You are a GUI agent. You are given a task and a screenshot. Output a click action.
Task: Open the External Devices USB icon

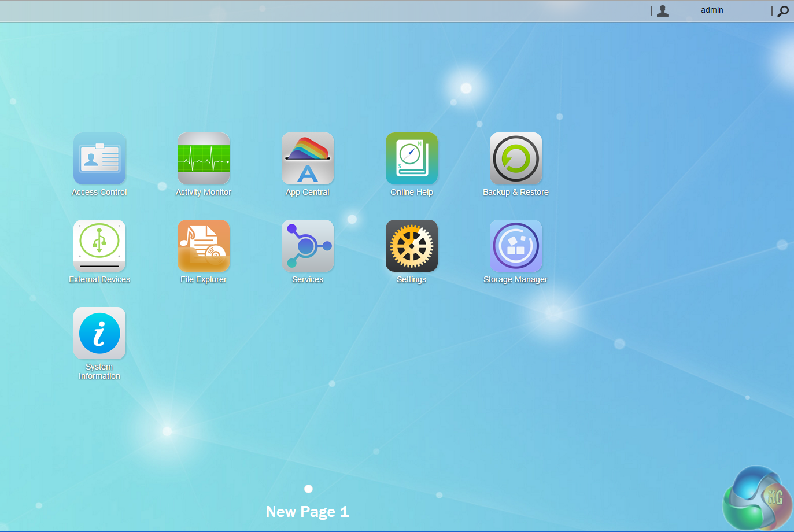coord(99,246)
